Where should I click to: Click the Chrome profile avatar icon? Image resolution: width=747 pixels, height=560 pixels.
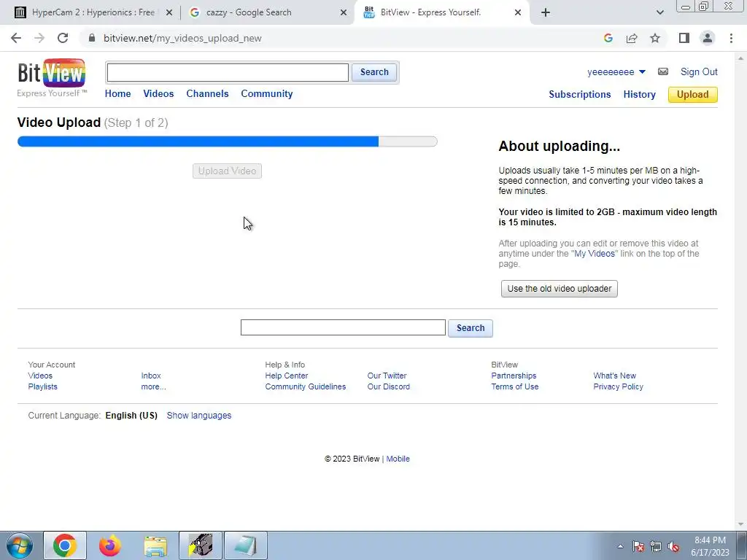[708, 38]
